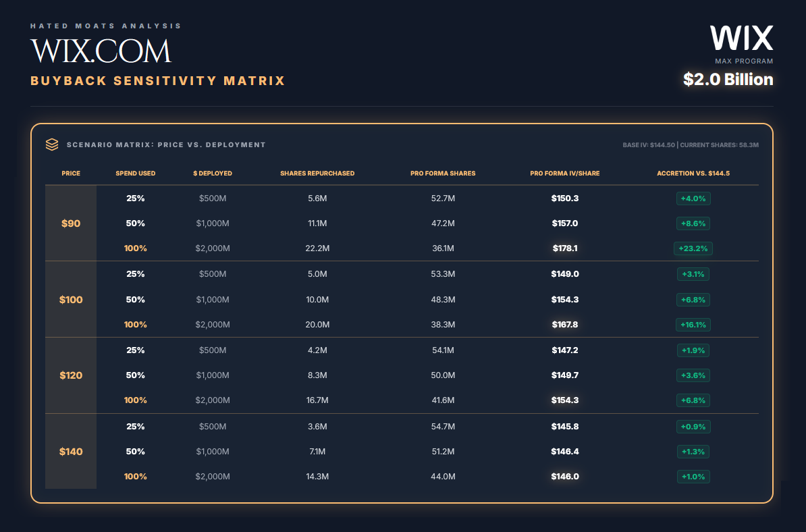Image resolution: width=806 pixels, height=532 pixels.
Task: Click the 22.2M shares repurchased cell
Action: pyautogui.click(x=317, y=248)
